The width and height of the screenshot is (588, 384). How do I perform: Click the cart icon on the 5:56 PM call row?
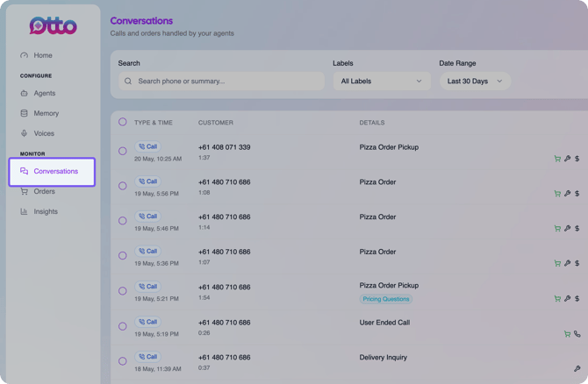(x=557, y=194)
